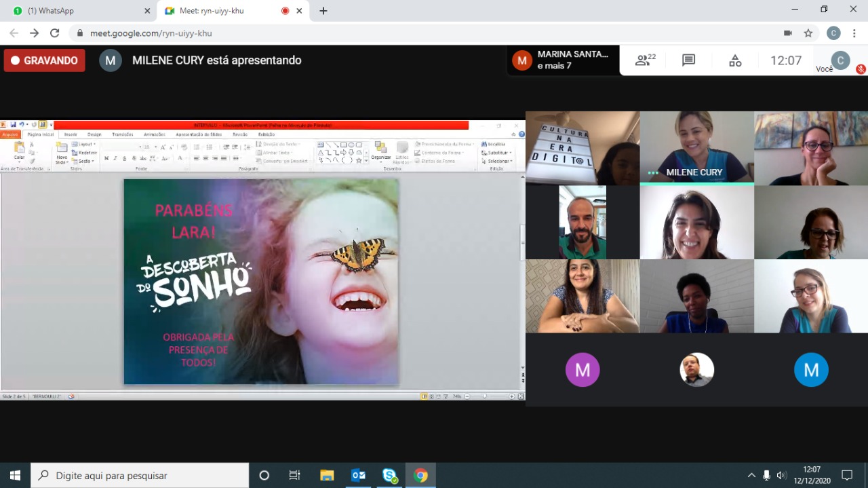Open Skype from the taskbar
Screen dimensions: 868x488
coord(389,475)
